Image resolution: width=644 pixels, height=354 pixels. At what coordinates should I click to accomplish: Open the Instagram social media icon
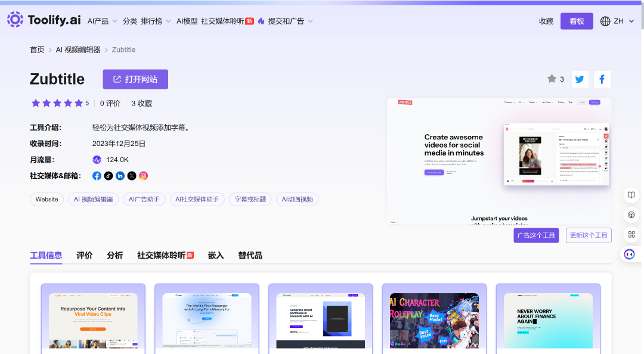[x=143, y=176]
